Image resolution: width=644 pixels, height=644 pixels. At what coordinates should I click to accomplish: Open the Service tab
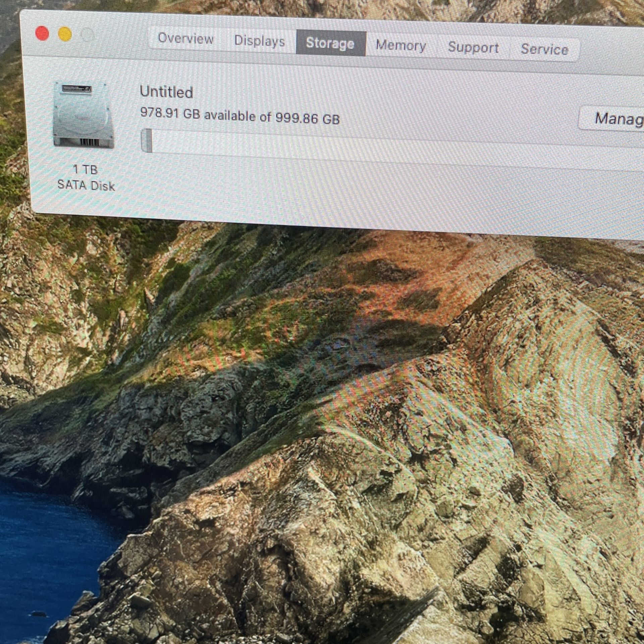[x=544, y=50]
